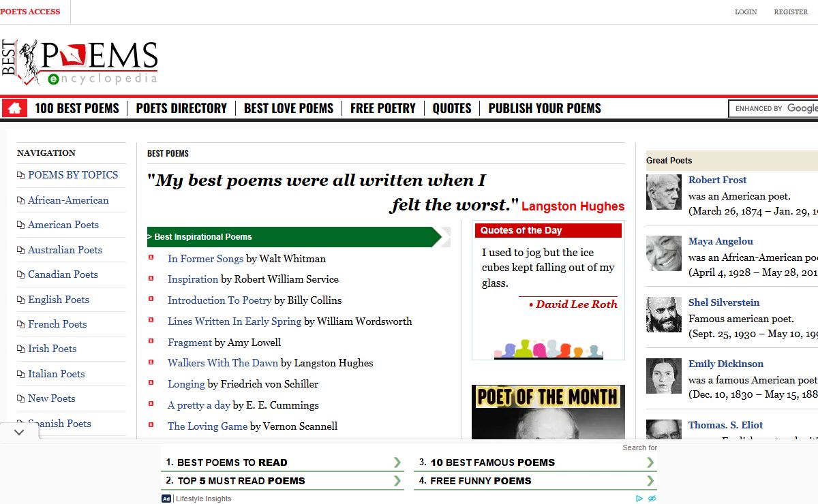Click page icon beside African-American
This screenshot has width=818, height=504.
click(20, 201)
